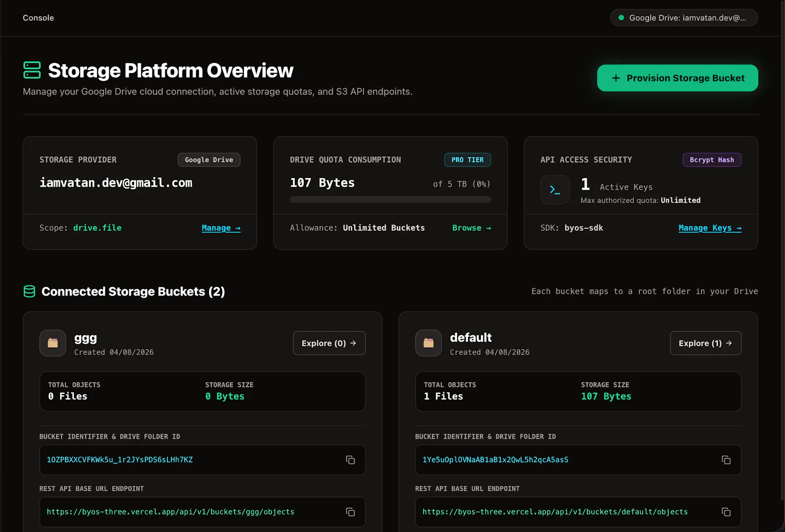Click the ggg bucket '0 Files' count
The height and width of the screenshot is (532, 785).
click(68, 396)
